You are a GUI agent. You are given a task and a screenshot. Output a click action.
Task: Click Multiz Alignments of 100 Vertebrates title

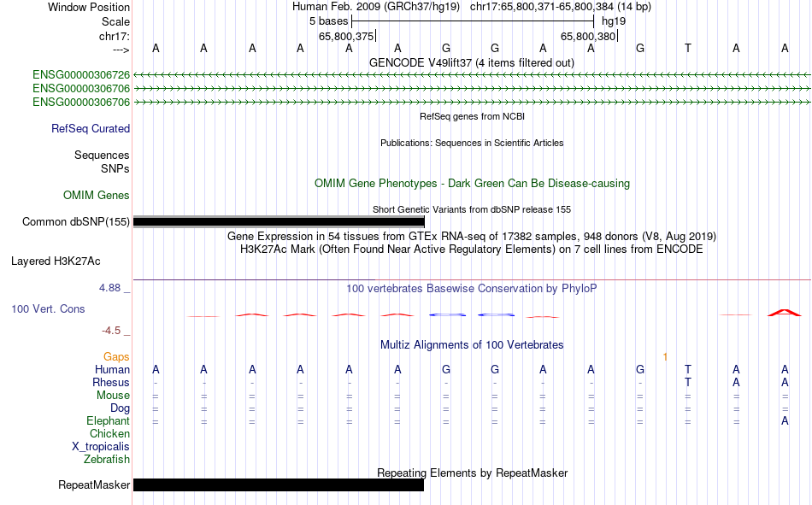472,345
